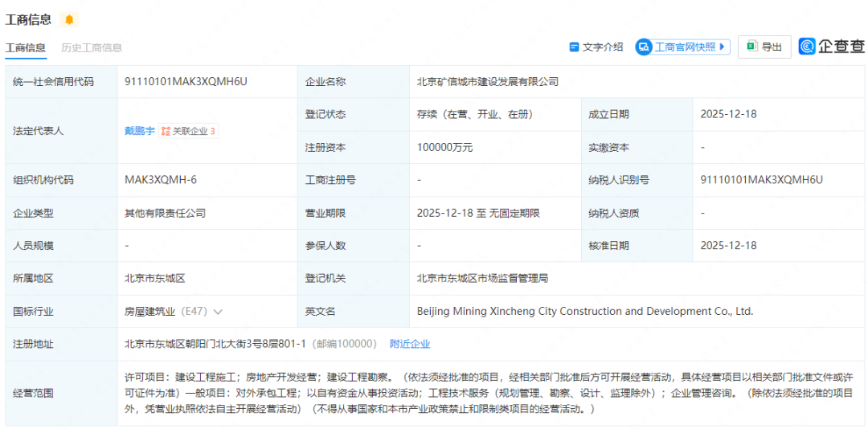The height and width of the screenshot is (429, 868).
Task: Expand the 工商官网快照 arrow
Action: 723,47
